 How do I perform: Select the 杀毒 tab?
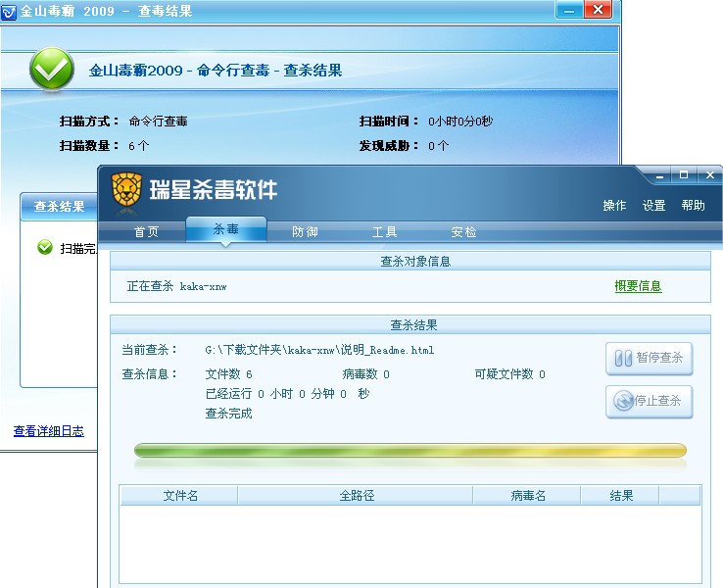pyautogui.click(x=226, y=229)
